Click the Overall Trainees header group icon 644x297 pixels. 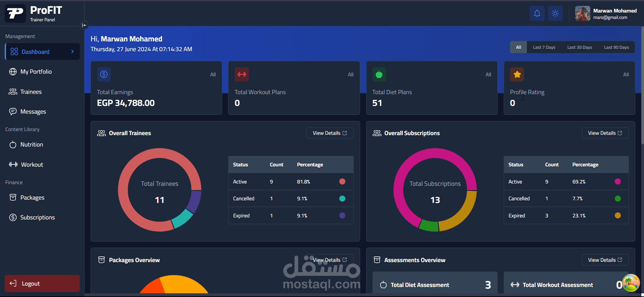point(101,133)
